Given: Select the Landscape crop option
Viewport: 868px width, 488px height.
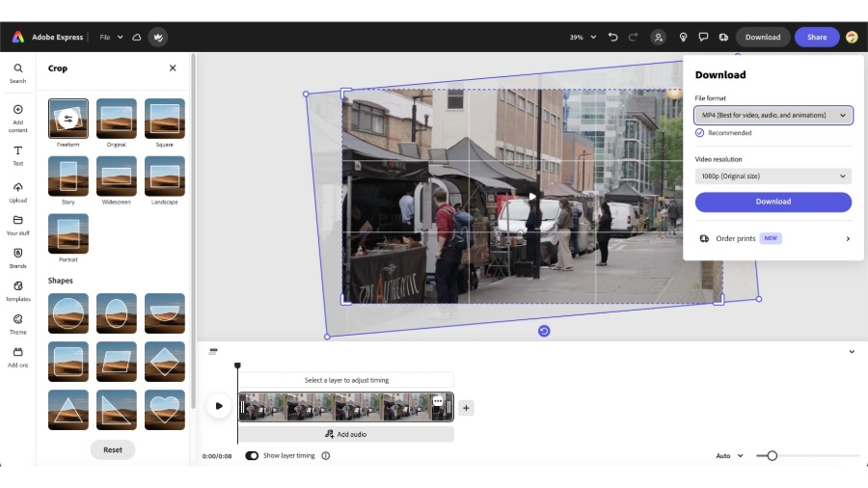Looking at the screenshot, I should (x=165, y=176).
